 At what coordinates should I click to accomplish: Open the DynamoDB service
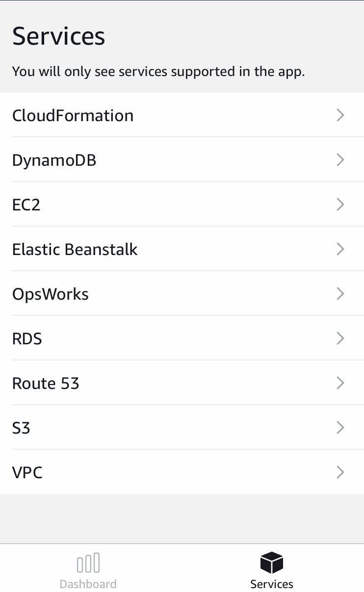54,160
